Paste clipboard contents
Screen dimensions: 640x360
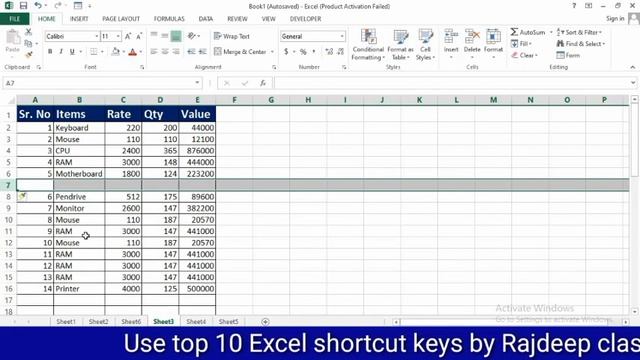coord(13,42)
